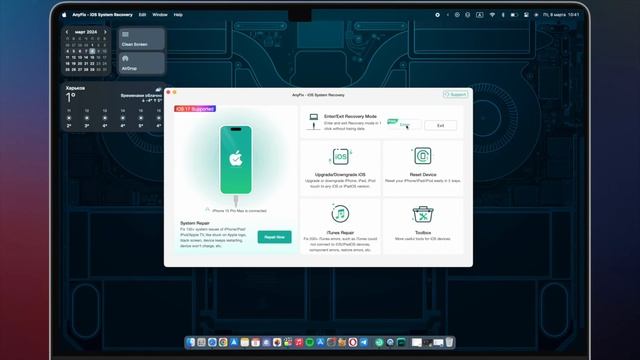The height and width of the screenshot is (360, 640).
Task: Open the Calendar app in dock
Action: point(256,342)
